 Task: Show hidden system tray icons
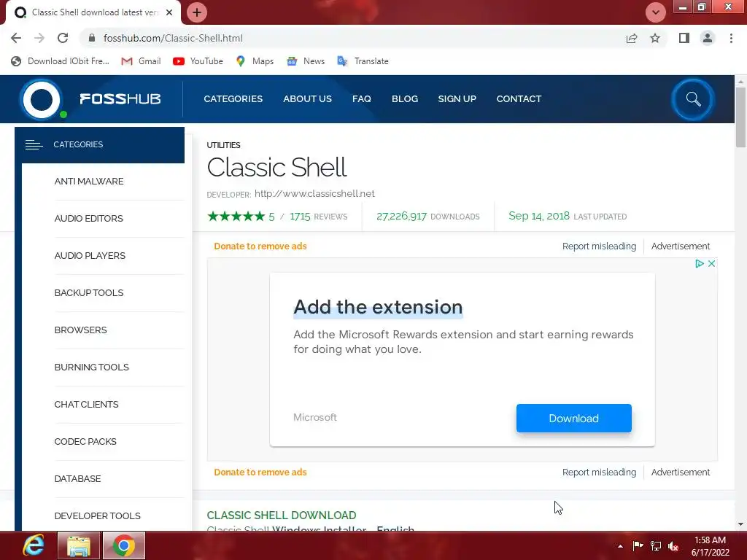(620, 546)
